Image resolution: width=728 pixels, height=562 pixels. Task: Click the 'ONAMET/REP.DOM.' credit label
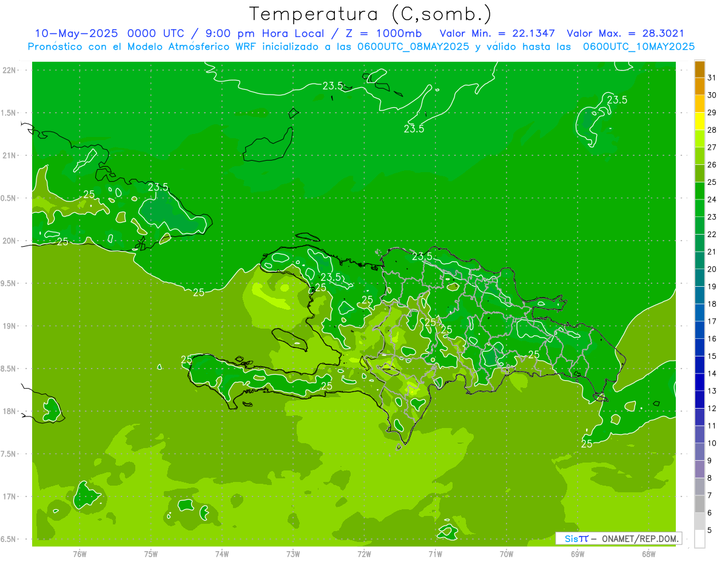coord(641,539)
